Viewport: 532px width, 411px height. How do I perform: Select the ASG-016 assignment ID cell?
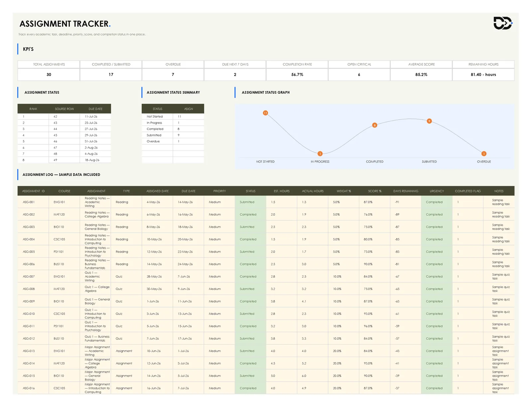click(x=33, y=388)
